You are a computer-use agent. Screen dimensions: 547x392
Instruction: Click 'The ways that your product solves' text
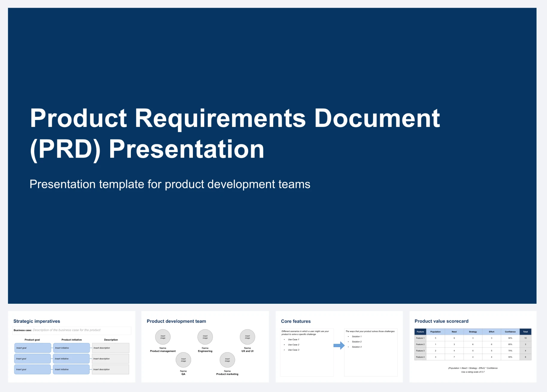(x=370, y=331)
